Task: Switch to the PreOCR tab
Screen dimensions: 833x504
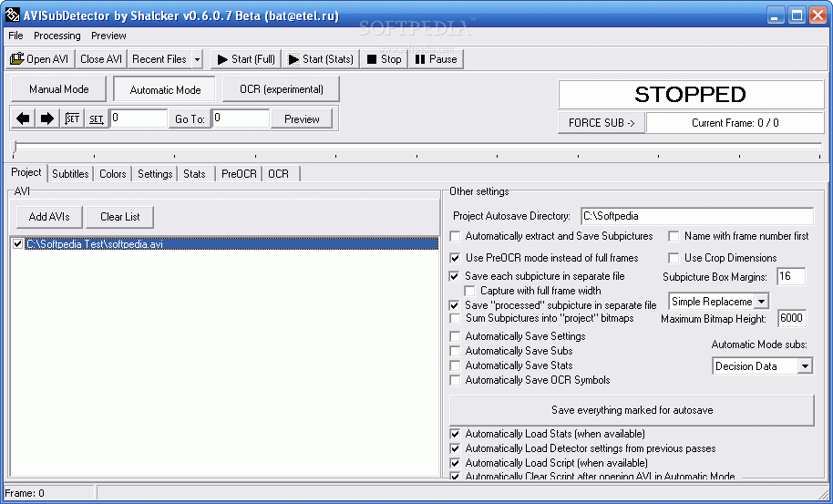Action: point(239,174)
